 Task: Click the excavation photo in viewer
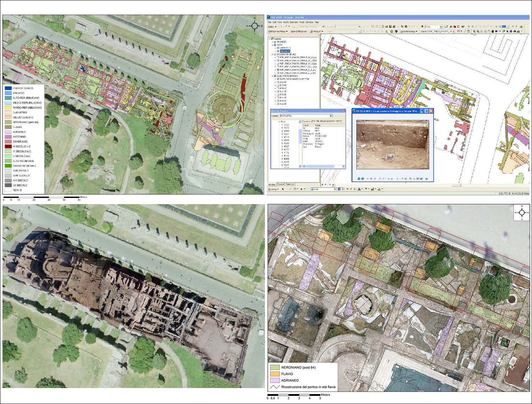pyautogui.click(x=392, y=145)
